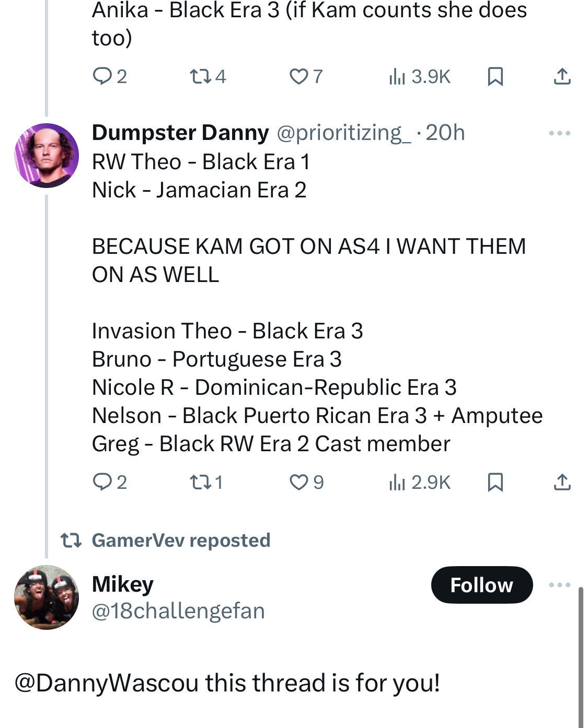The height and width of the screenshot is (728, 588).
Task: Open more options for Mikey's tweet
Action: pyautogui.click(x=560, y=584)
